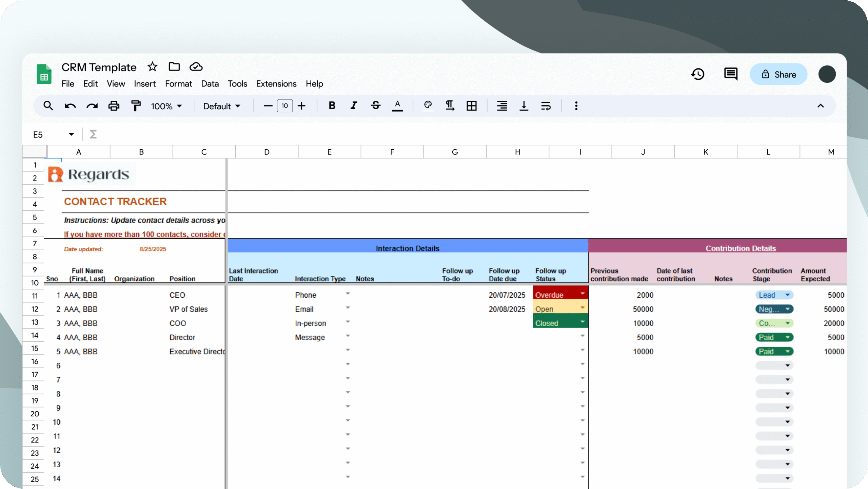The height and width of the screenshot is (489, 868).
Task: Open the 100% zoom dropdown
Action: pos(166,106)
